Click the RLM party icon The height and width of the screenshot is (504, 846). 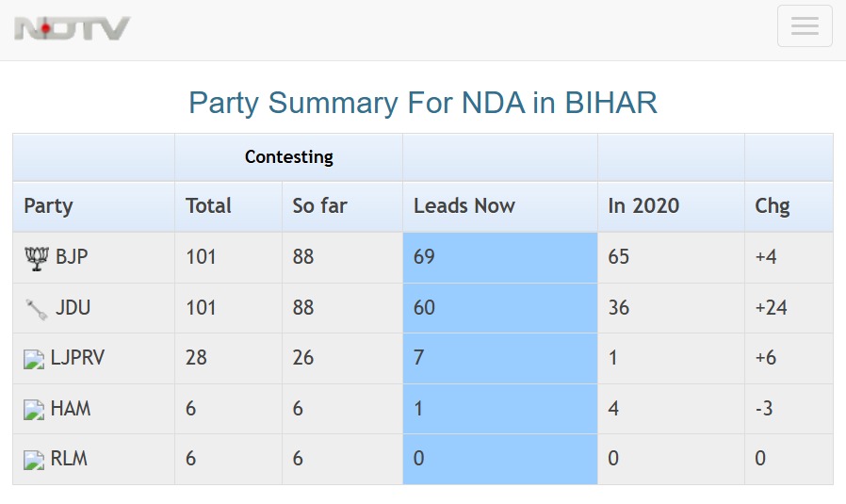pos(34,461)
